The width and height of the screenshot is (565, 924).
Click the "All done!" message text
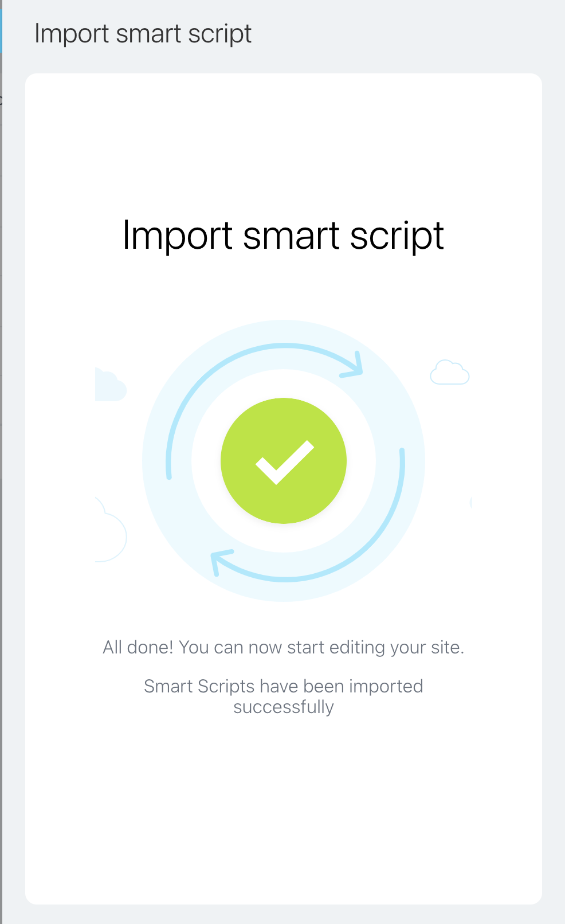click(283, 647)
